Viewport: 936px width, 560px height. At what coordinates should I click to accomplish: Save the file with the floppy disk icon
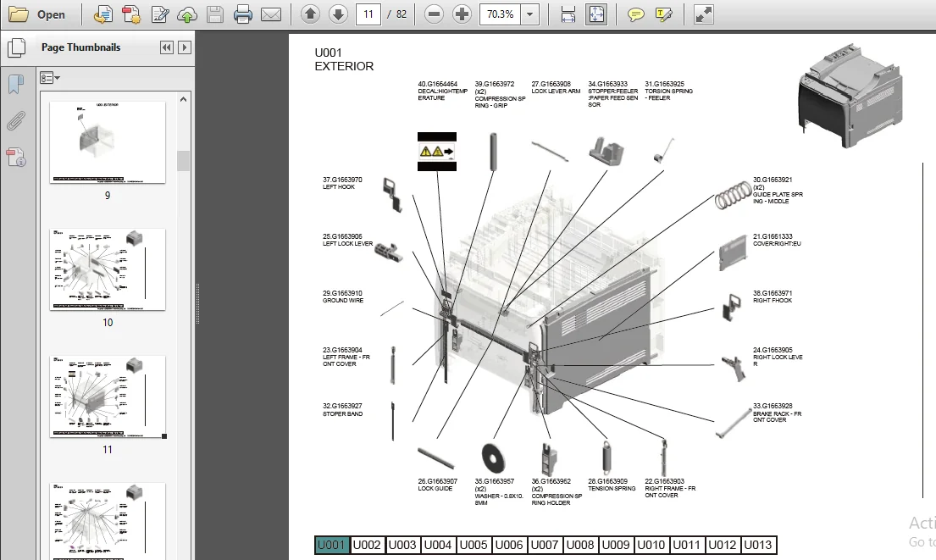(215, 14)
